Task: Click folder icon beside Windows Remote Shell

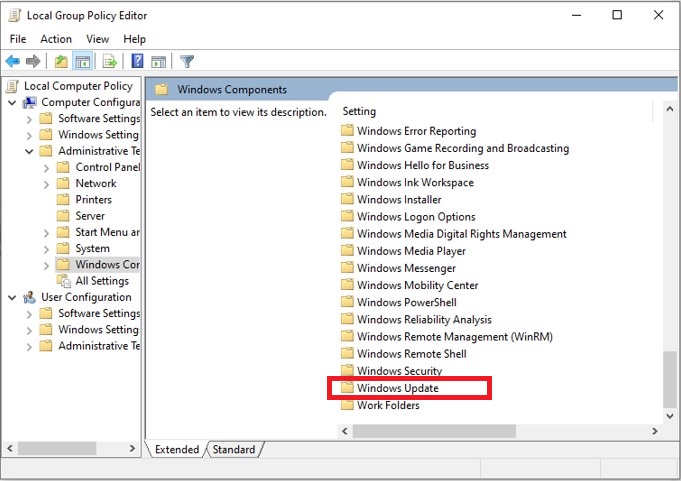Action: pyautogui.click(x=347, y=353)
